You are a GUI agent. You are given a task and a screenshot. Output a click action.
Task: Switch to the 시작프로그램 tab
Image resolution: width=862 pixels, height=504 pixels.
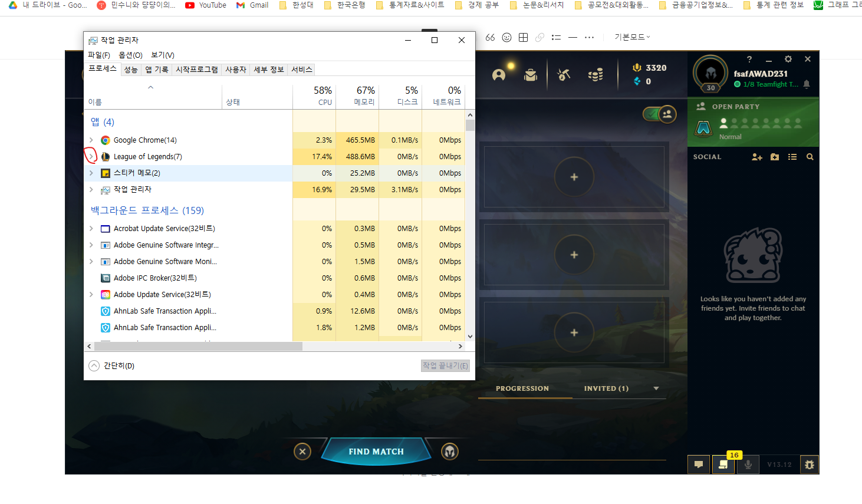pos(197,70)
